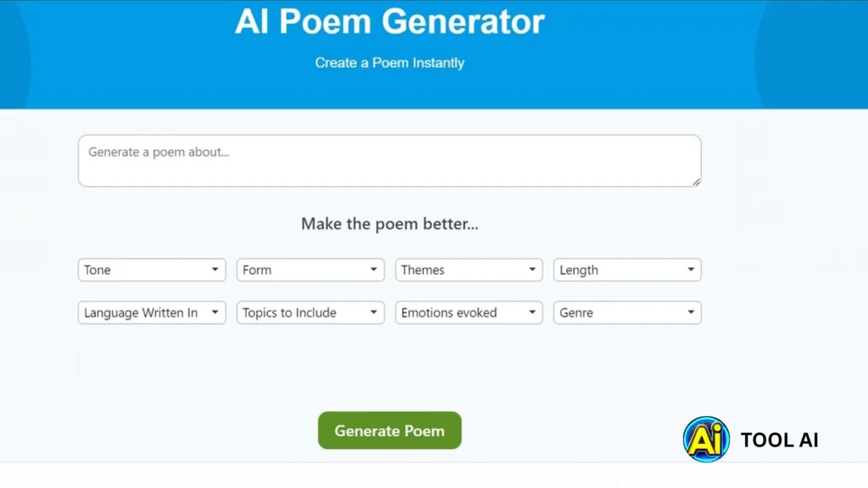The height and width of the screenshot is (488, 868).
Task: Click the Genre dropdown arrow icon
Action: pos(691,313)
